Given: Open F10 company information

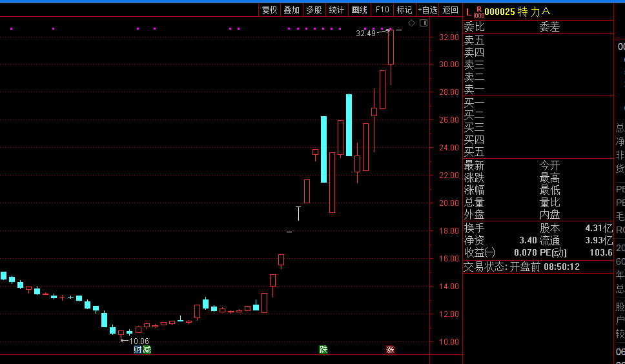Looking at the screenshot, I should (x=382, y=10).
